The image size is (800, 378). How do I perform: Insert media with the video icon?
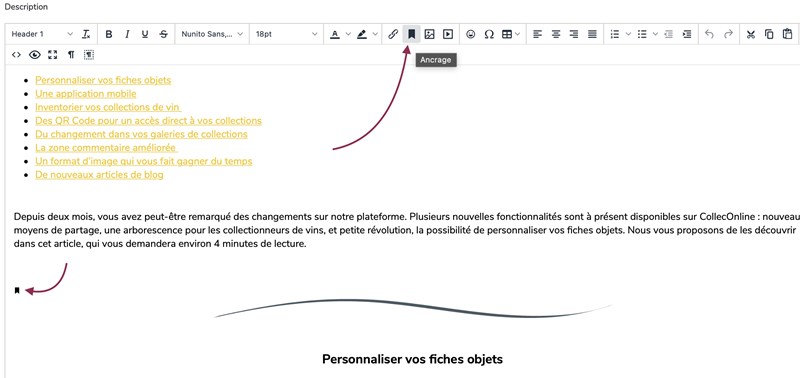pos(448,34)
